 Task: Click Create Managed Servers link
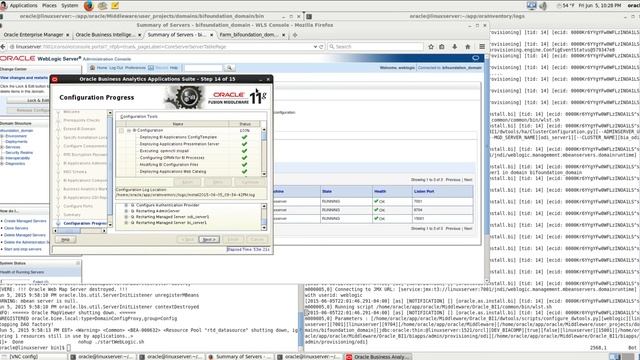coord(25,221)
